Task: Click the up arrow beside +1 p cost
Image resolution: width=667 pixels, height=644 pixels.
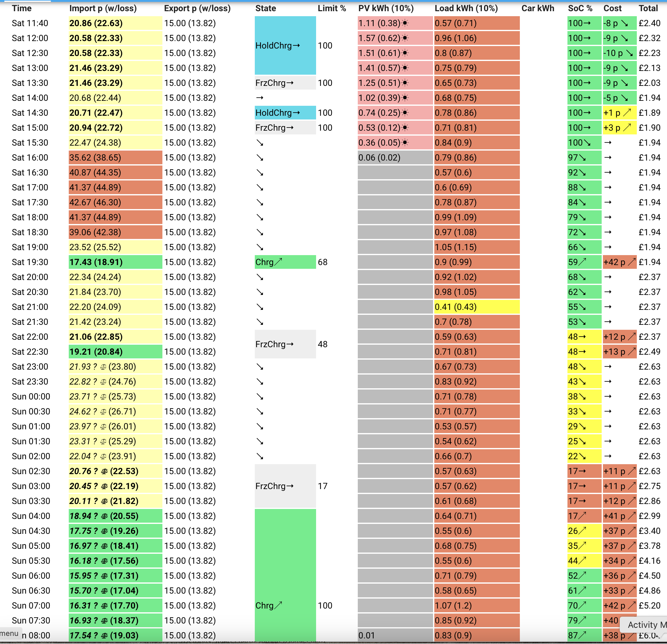Action: point(627,113)
